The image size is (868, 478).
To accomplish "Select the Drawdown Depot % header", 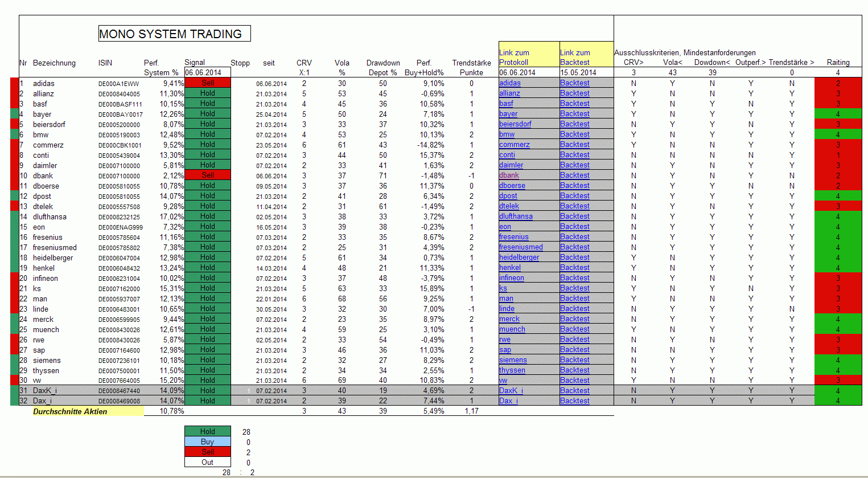I will coord(383,68).
